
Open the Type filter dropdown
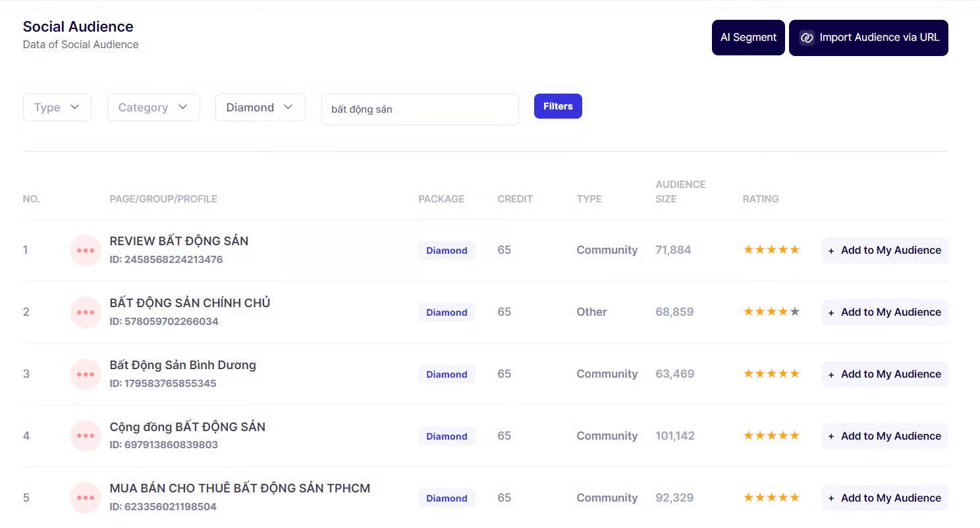(x=57, y=107)
